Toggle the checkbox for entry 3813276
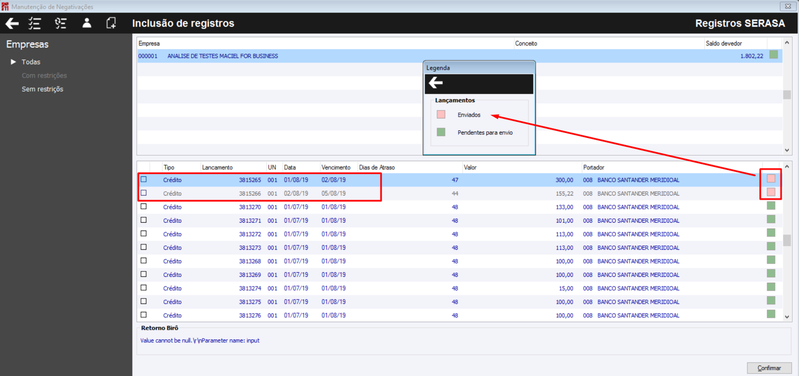Screen dimensions: 800x376 [x=143, y=315]
